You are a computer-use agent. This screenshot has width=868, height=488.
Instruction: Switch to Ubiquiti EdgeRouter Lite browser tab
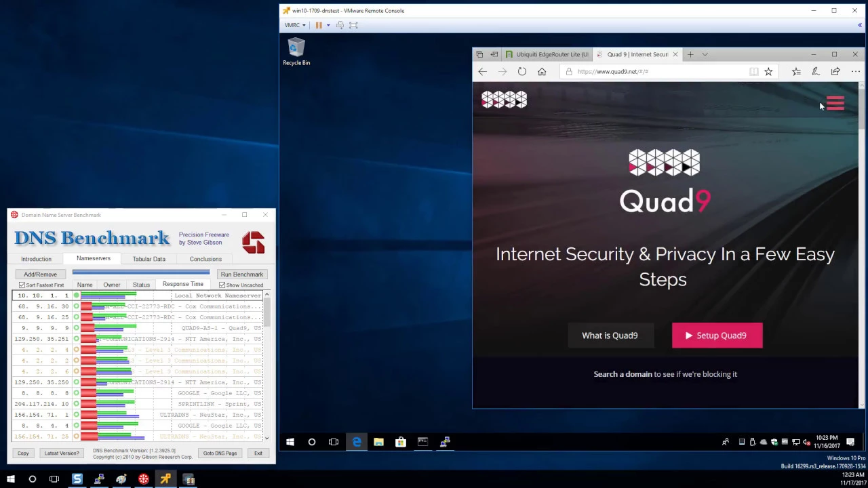[547, 54]
